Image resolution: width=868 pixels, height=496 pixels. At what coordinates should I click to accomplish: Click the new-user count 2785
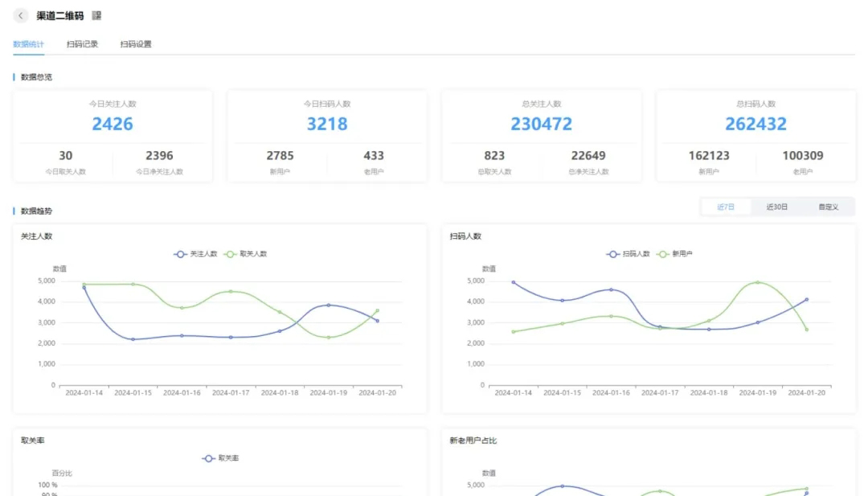(280, 156)
